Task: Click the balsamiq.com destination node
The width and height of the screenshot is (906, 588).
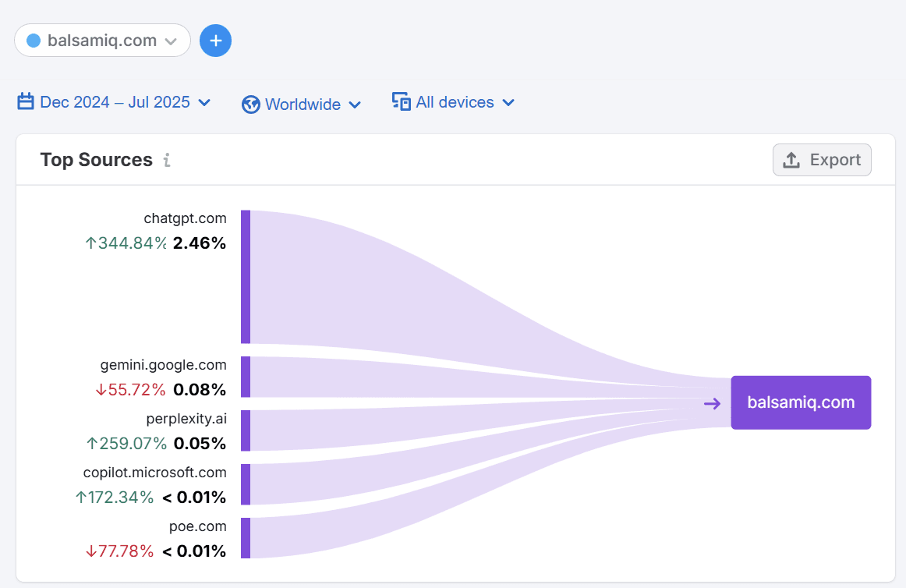Action: [801, 402]
